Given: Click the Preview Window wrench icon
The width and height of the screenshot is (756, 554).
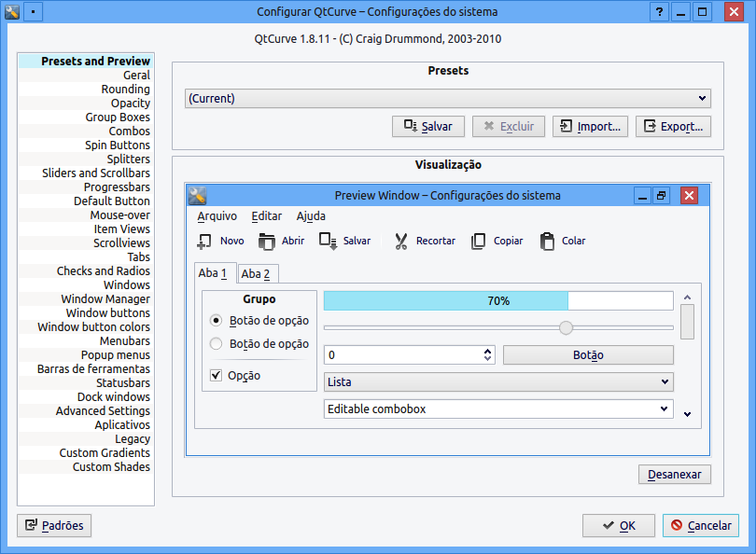Looking at the screenshot, I should click(197, 196).
